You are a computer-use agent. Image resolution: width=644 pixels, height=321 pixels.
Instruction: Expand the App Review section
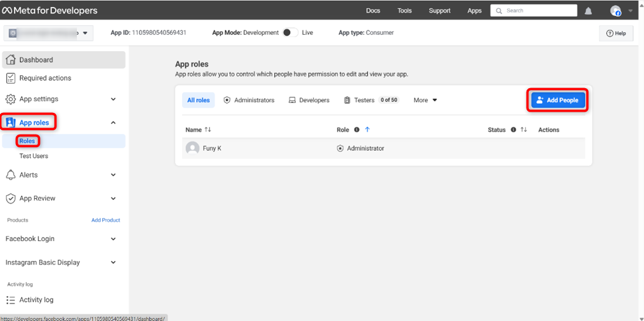coord(113,198)
